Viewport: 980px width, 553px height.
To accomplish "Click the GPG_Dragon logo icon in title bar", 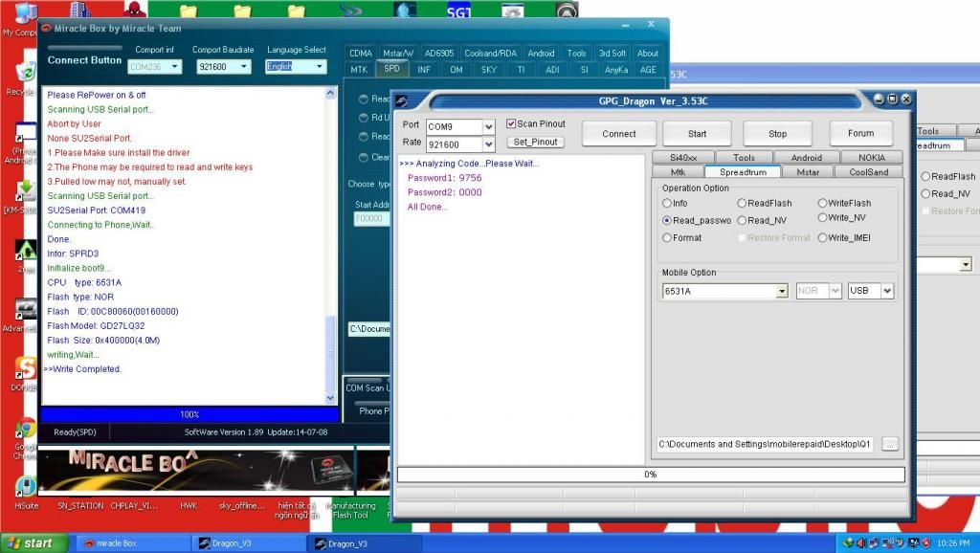I will [x=401, y=100].
